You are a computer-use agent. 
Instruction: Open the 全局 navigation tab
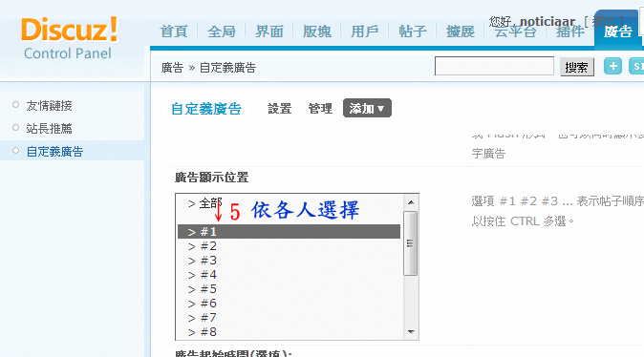tap(222, 31)
